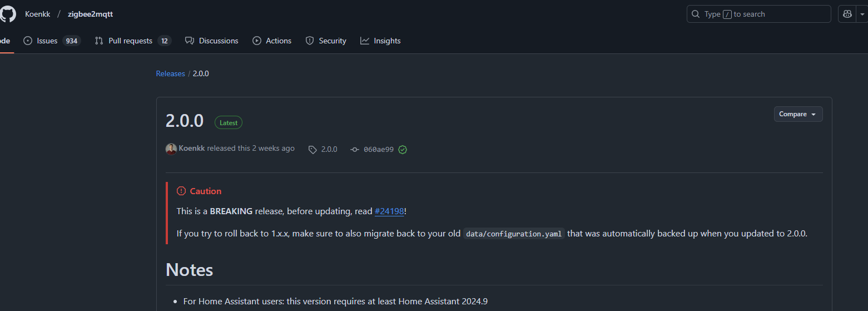Focus the Type / to search field
The image size is (868, 311).
758,14
